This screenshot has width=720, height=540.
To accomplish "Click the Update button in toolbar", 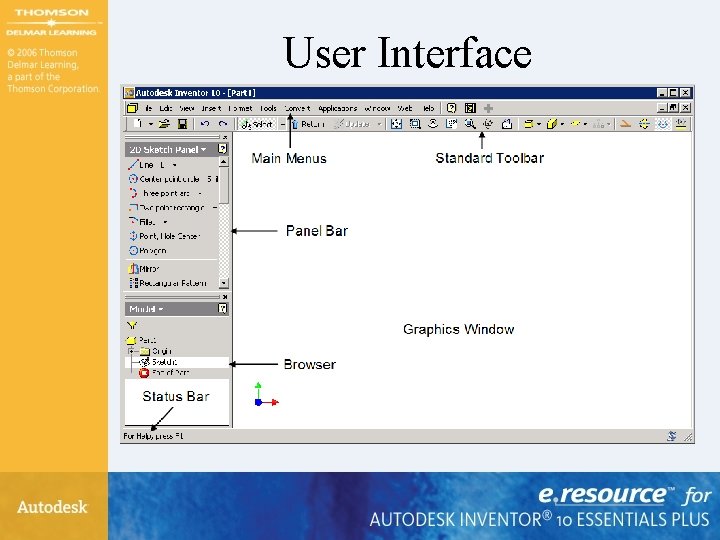I will (353, 124).
